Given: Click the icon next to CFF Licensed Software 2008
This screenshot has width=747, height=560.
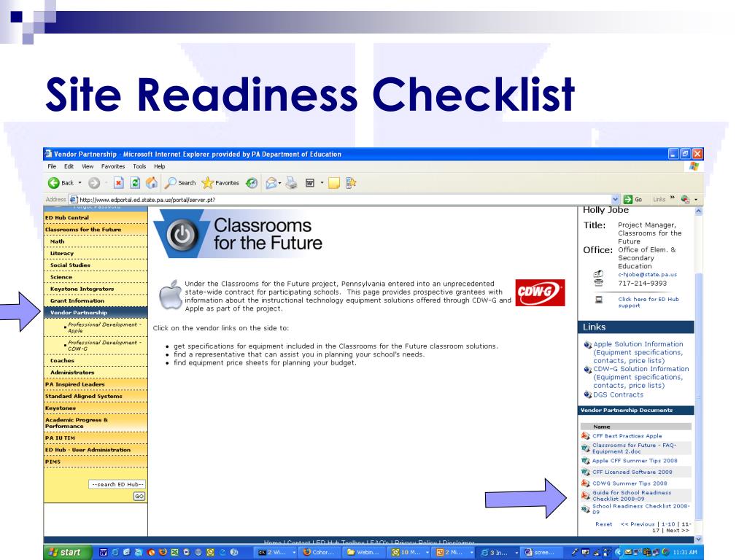Looking at the screenshot, I should [586, 472].
